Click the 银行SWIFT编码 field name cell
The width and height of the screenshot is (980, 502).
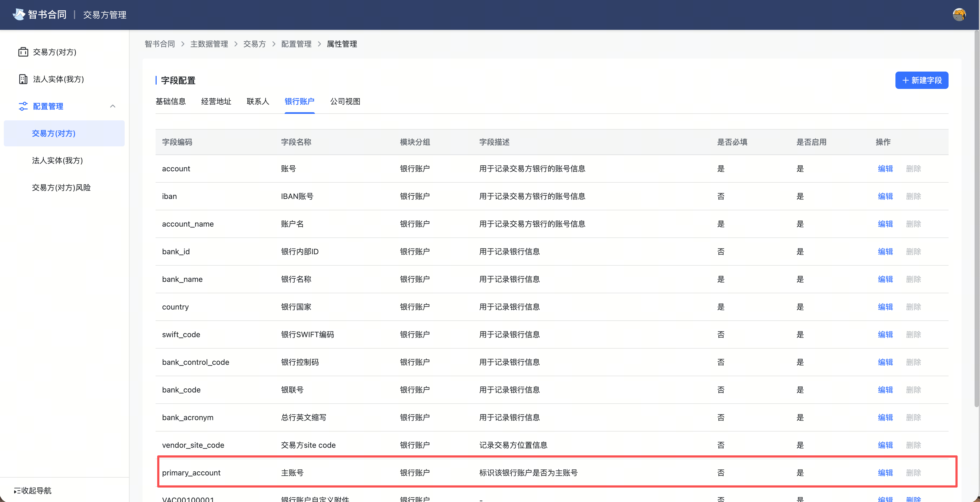tap(307, 334)
